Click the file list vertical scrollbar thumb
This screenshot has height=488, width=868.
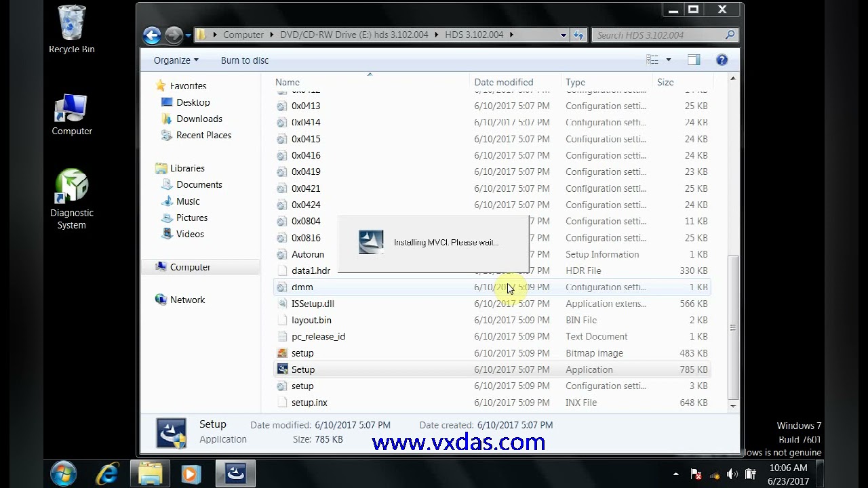click(732, 327)
